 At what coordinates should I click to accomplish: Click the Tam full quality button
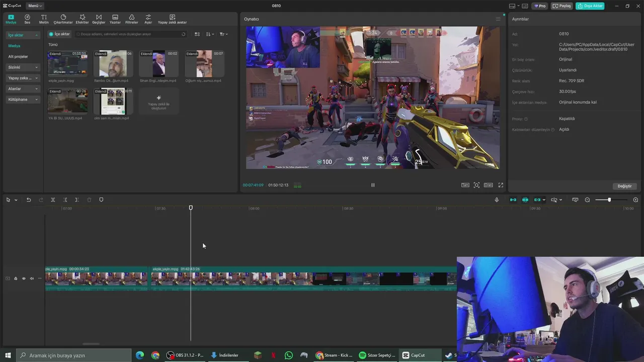click(465, 185)
